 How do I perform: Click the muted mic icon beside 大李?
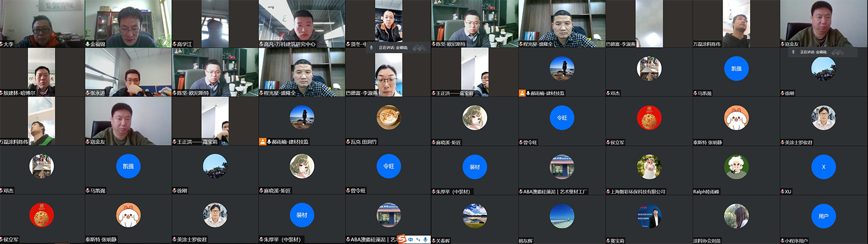(x=2, y=44)
